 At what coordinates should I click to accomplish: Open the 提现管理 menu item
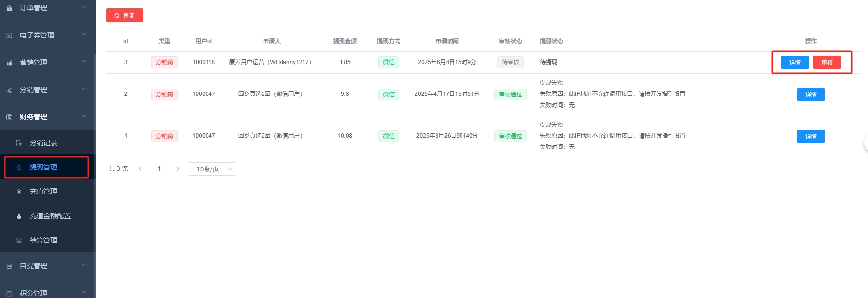click(x=43, y=168)
